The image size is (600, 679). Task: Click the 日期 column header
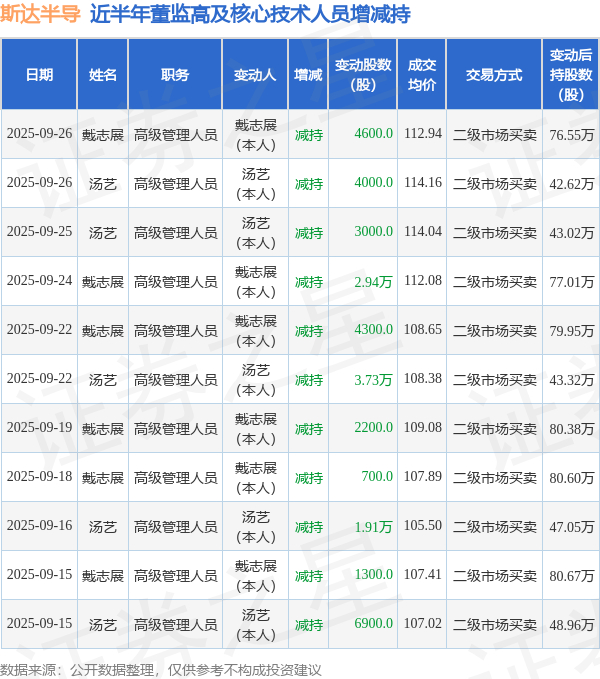pos(39,74)
